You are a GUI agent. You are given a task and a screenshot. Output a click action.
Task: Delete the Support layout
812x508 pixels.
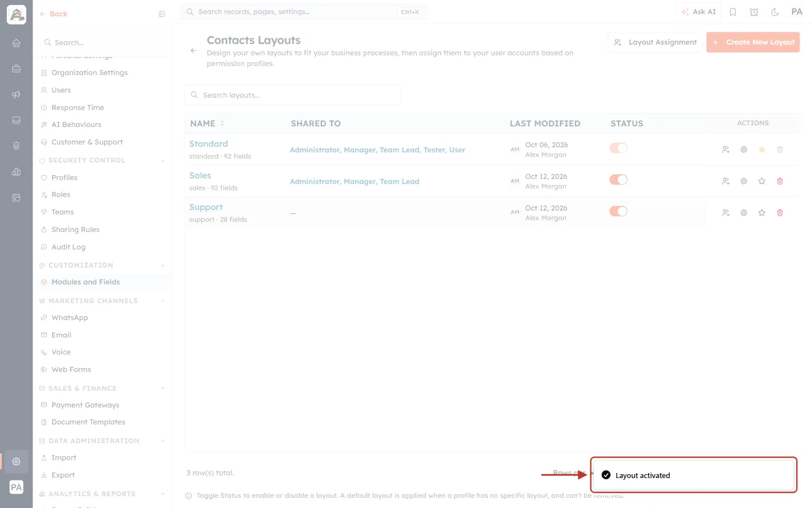tap(780, 213)
